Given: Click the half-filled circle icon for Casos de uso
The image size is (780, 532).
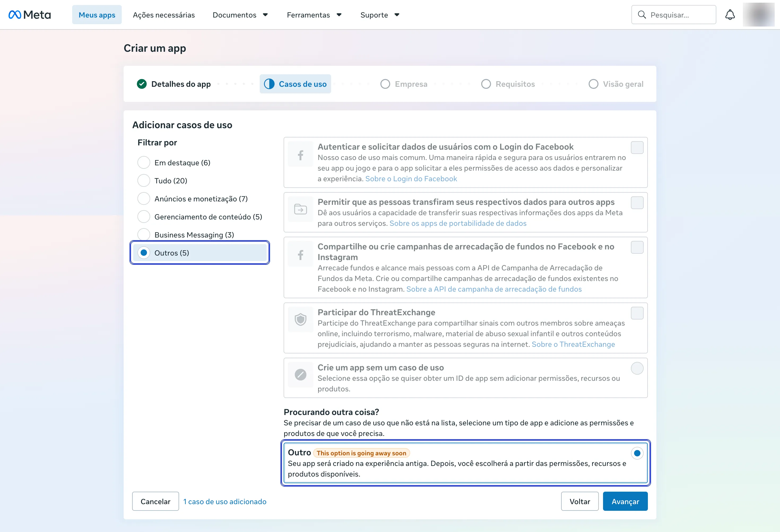Looking at the screenshot, I should point(269,84).
